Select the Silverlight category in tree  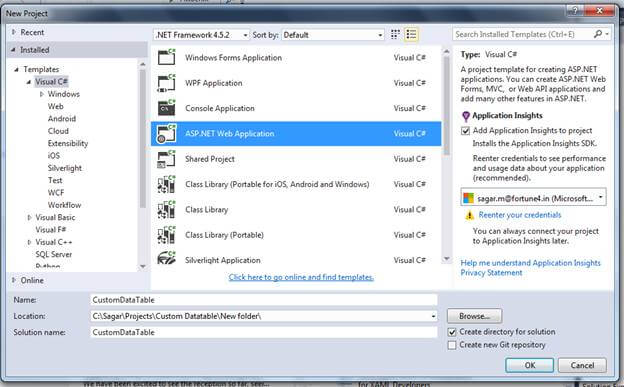point(64,168)
